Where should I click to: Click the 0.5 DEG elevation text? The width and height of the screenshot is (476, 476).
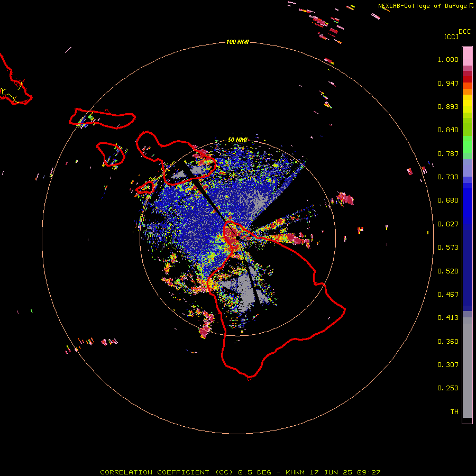click(x=255, y=472)
